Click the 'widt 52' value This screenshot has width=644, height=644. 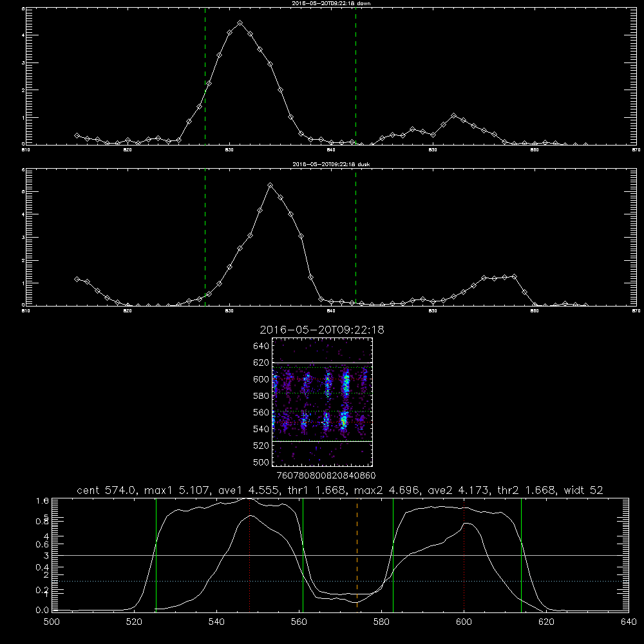tap(583, 490)
